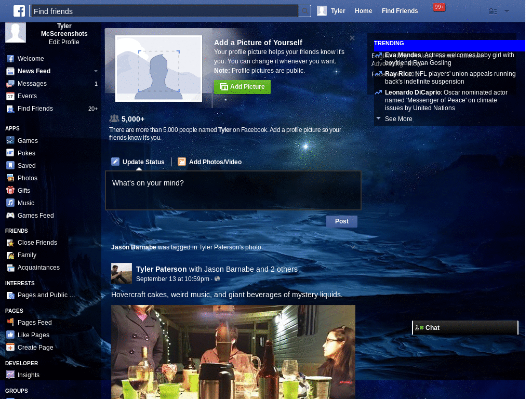The image size is (532, 399).
Task: Open the Close Friends star icon
Action: [10, 243]
